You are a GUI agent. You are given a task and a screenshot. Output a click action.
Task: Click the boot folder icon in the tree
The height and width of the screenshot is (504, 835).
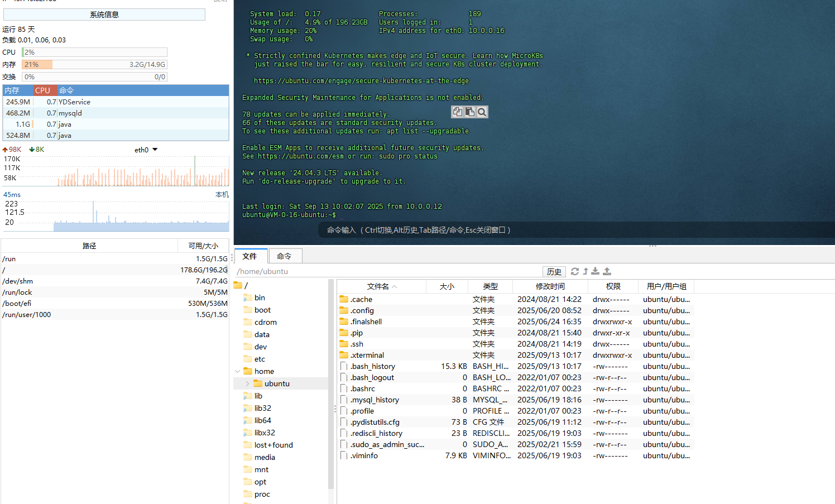click(x=248, y=310)
